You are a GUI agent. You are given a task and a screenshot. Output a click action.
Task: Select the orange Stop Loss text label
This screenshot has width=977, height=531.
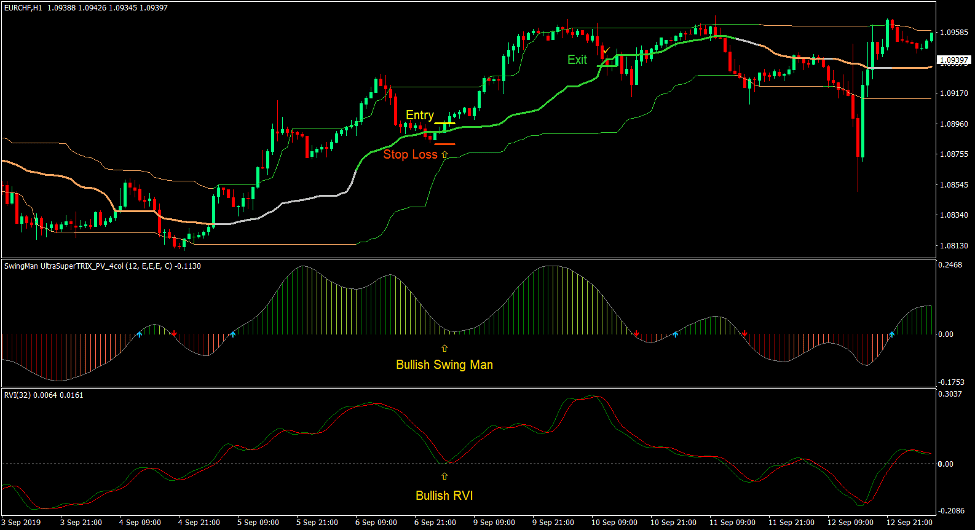click(x=410, y=155)
